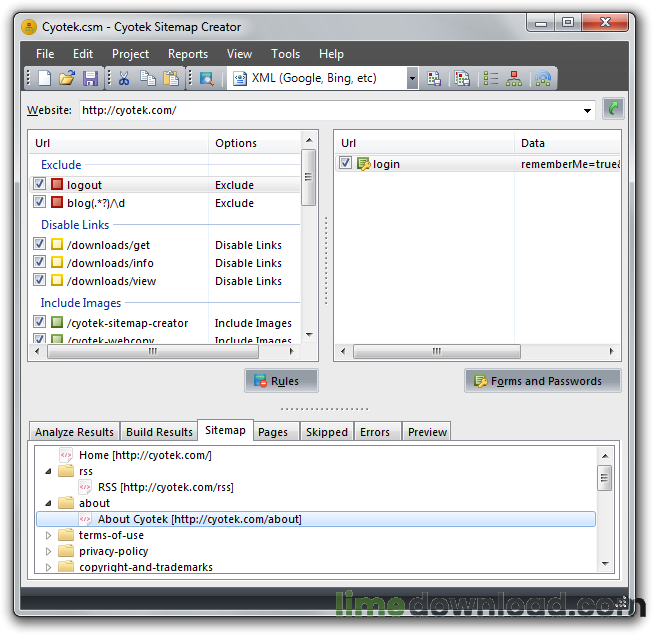Open the sitemap format dropdown arrow
653x636 pixels.
click(x=412, y=78)
